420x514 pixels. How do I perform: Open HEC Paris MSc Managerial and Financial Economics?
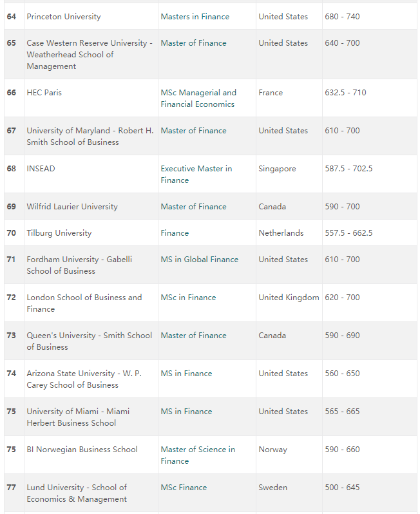point(198,99)
